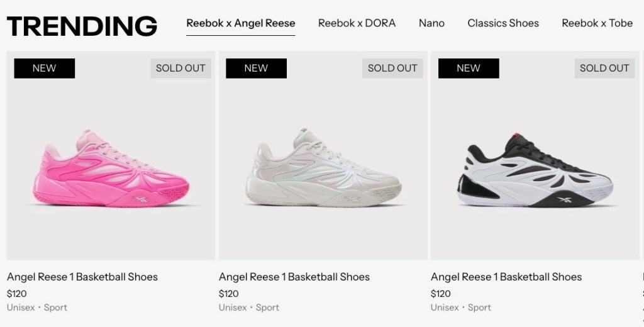Select the Reebok x Tobe tab
This screenshot has width=644, height=327.
click(597, 23)
